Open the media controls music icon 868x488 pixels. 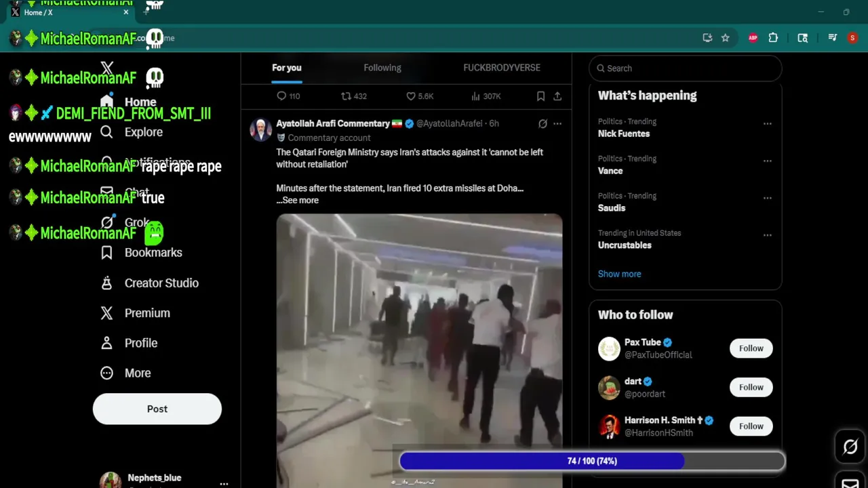(833, 38)
